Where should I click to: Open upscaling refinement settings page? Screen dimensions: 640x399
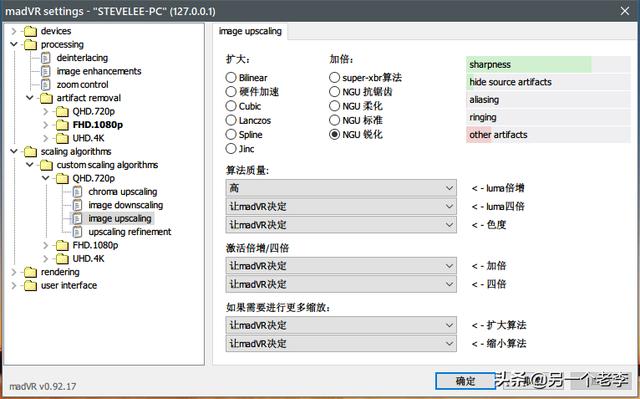[130, 232]
